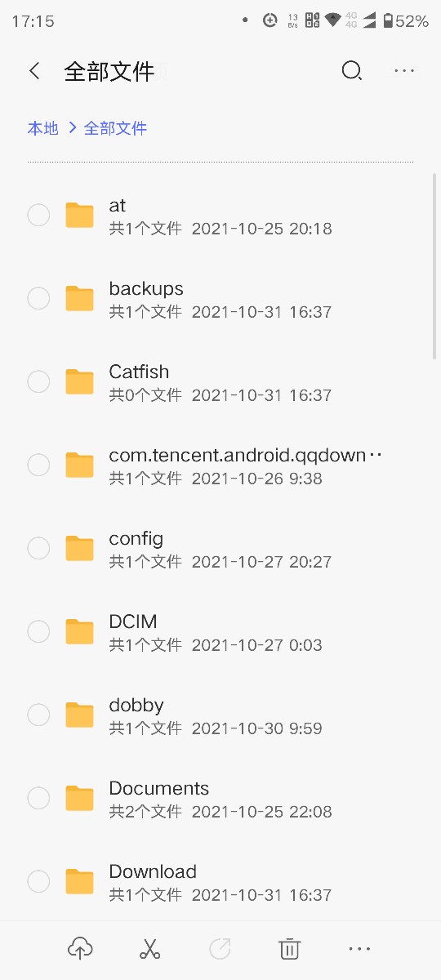Open the Download folder
The height and width of the screenshot is (980, 441).
pos(220,881)
